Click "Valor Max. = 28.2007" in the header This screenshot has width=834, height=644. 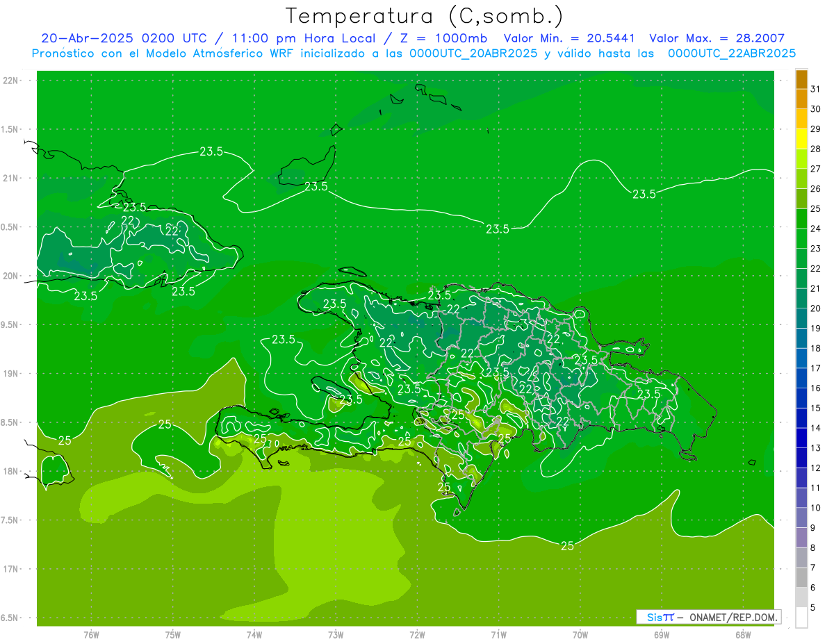(717, 38)
